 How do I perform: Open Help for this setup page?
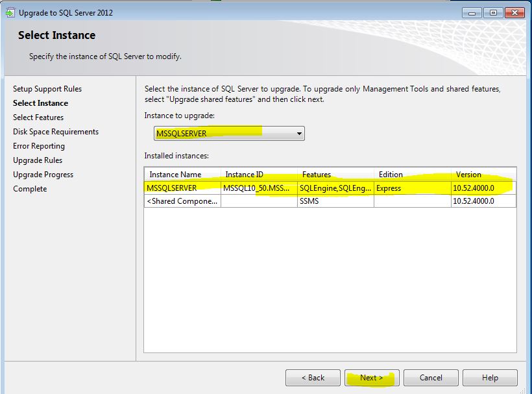[x=490, y=378]
